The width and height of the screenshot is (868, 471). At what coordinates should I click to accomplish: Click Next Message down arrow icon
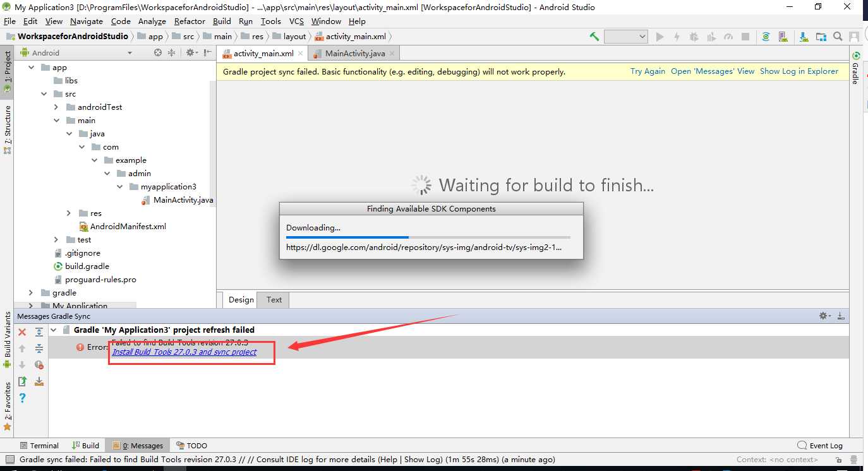coord(22,365)
